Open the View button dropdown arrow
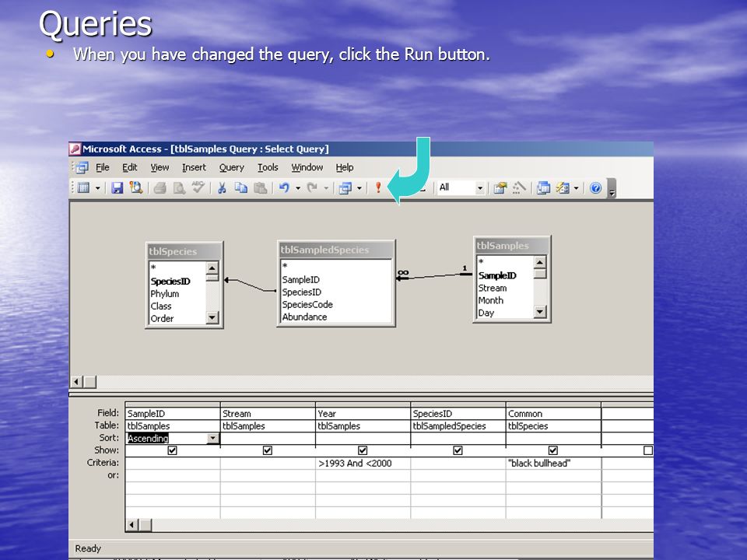Viewport: 747px width, 560px height. point(98,188)
